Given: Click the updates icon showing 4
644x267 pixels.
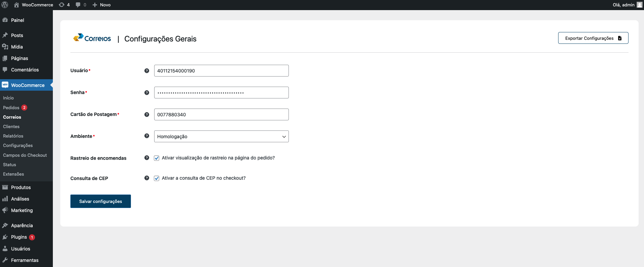Looking at the screenshot, I should tap(62, 5).
